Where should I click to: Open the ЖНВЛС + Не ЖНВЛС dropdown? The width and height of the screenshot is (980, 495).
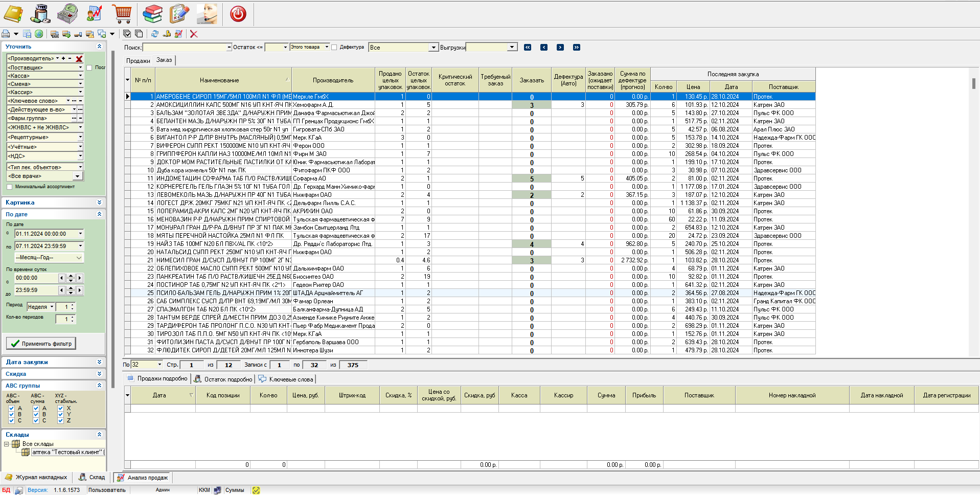(x=80, y=127)
